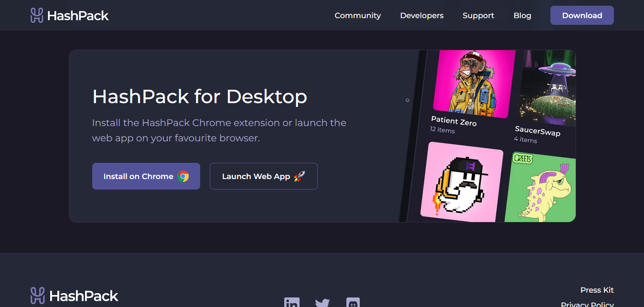Open the Press Kit link
Image resolution: width=644 pixels, height=307 pixels.
597,290
